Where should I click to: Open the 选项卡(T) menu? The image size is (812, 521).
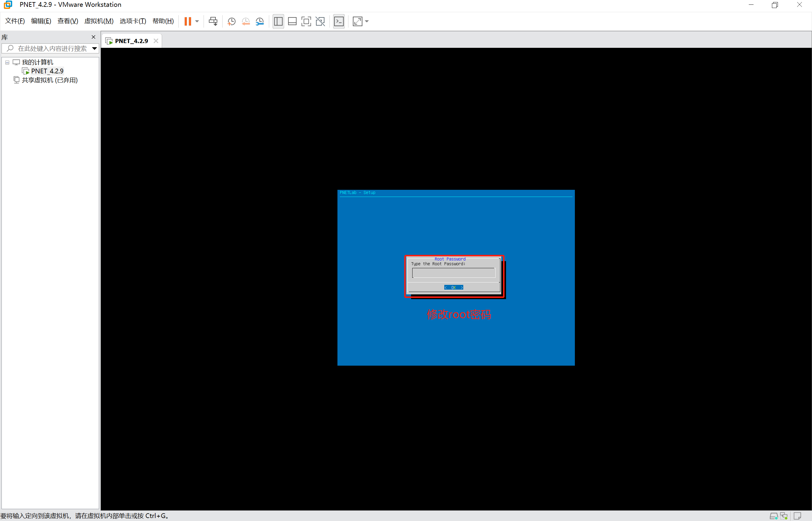(133, 21)
